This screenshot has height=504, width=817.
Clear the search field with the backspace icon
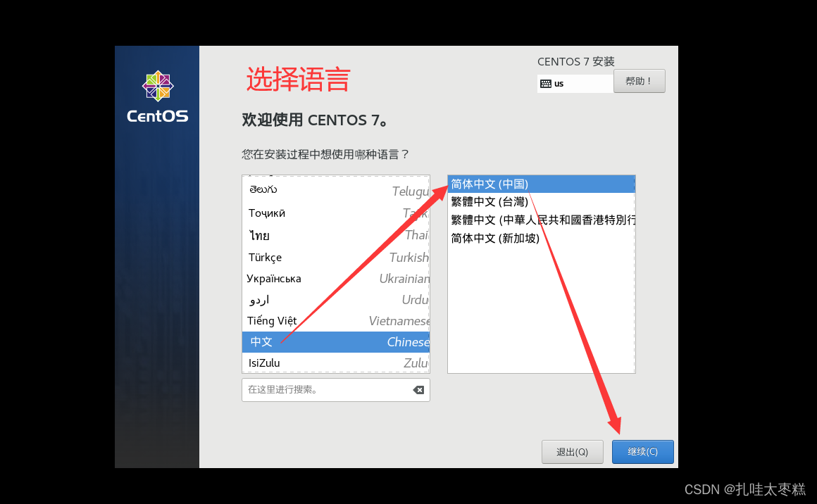pyautogui.click(x=418, y=390)
